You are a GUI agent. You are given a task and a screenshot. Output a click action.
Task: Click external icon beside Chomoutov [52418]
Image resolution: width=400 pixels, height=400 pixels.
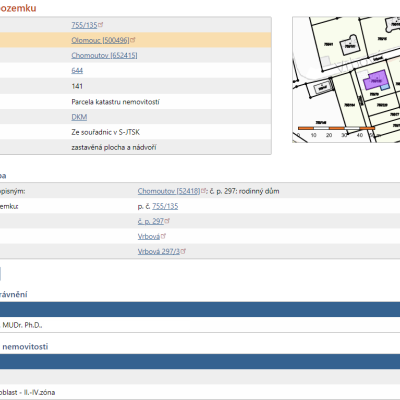click(x=204, y=191)
